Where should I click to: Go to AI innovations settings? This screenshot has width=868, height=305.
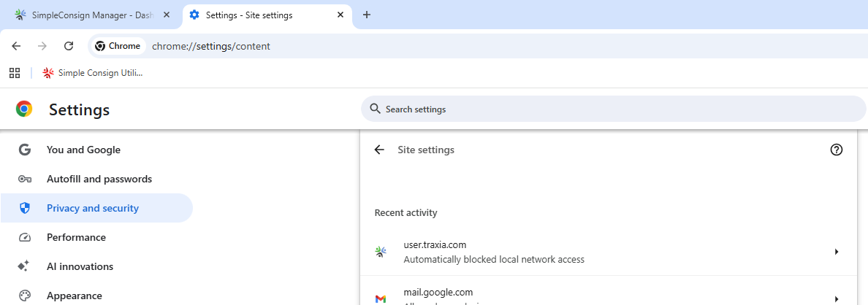pos(80,266)
